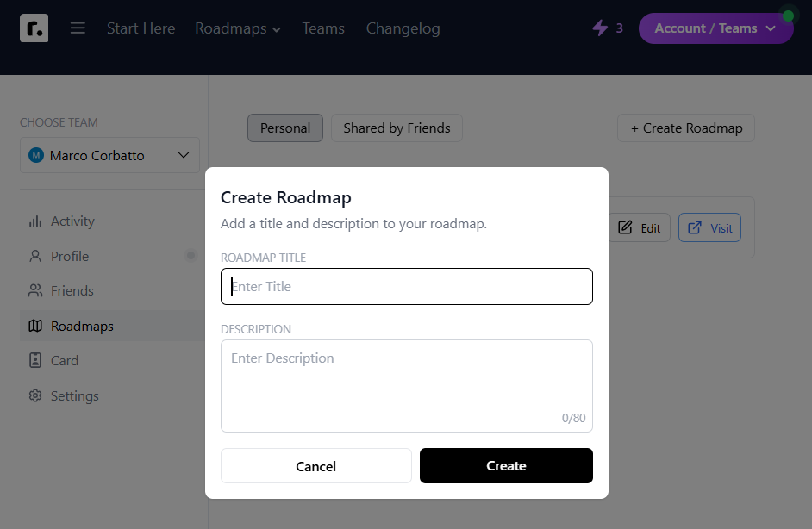Click the Roadmaps map icon in sidebar

(35, 326)
